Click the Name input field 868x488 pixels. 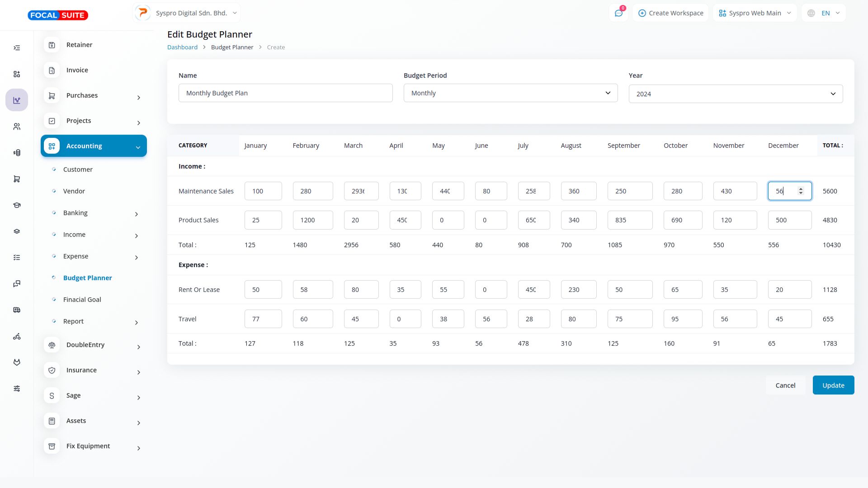coord(285,93)
